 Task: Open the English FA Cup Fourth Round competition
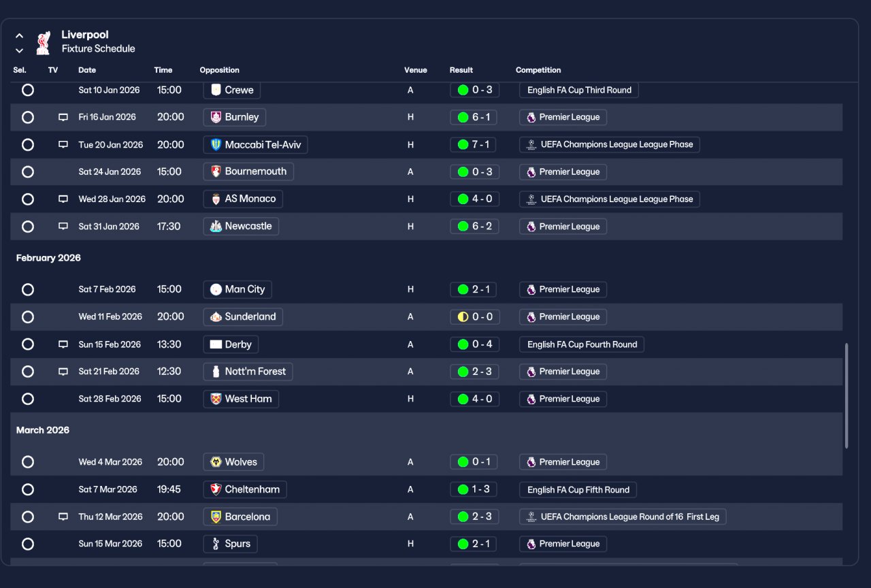pyautogui.click(x=582, y=344)
